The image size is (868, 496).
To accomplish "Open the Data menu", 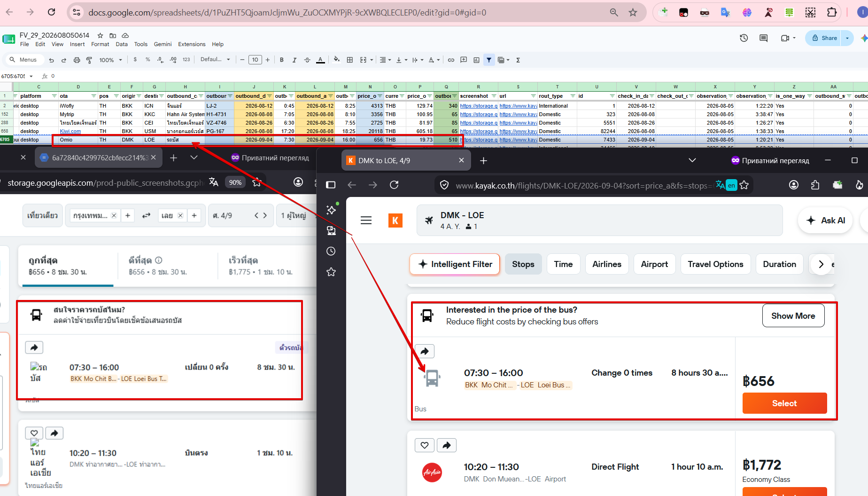I will coord(122,44).
